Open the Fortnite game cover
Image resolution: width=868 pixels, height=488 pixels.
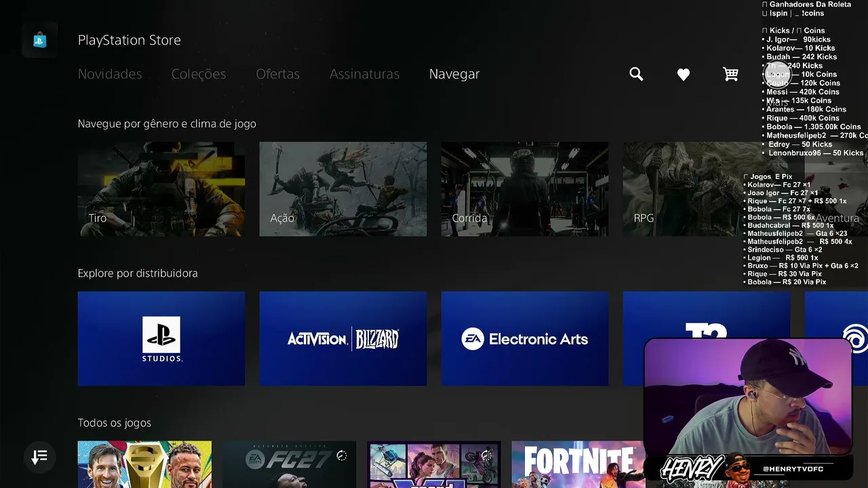(x=578, y=465)
